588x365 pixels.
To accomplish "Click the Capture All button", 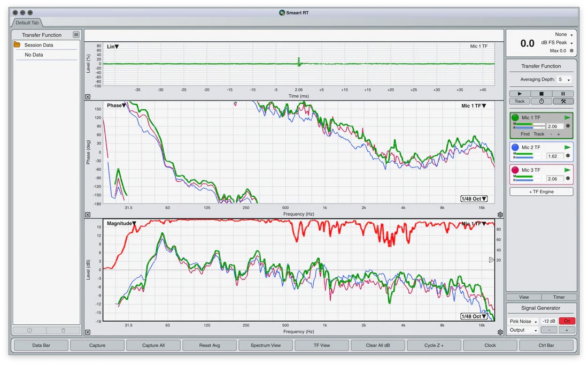I will (x=153, y=345).
